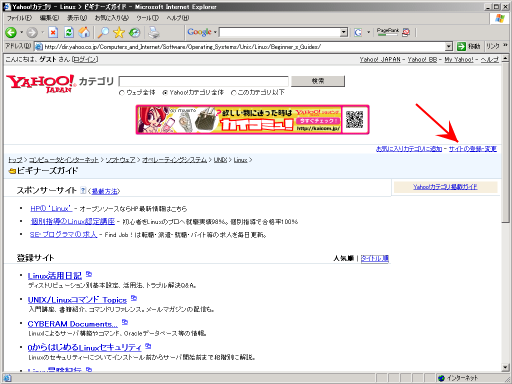
Task: Click the IE page icon in status bar
Action: (7, 378)
